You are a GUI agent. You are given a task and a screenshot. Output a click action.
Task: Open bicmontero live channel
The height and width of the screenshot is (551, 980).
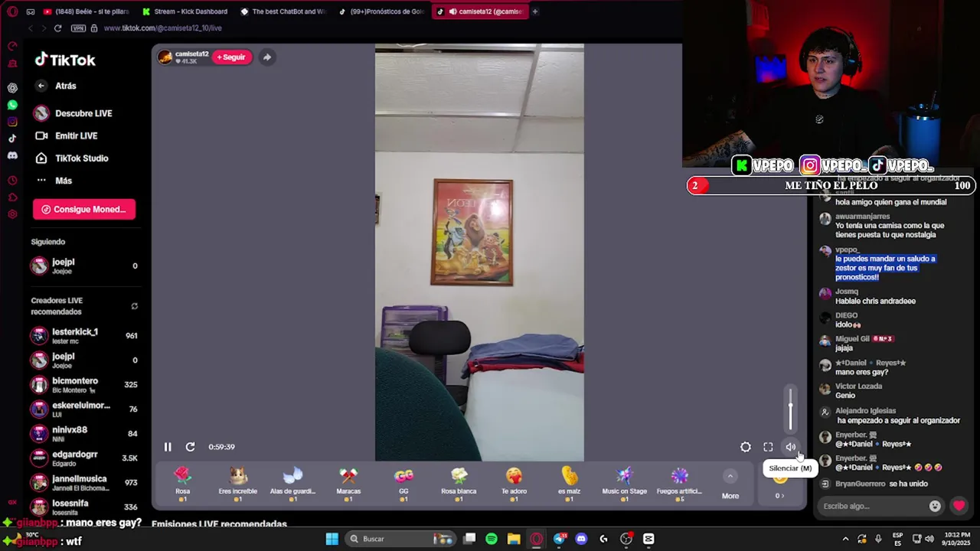click(x=84, y=384)
